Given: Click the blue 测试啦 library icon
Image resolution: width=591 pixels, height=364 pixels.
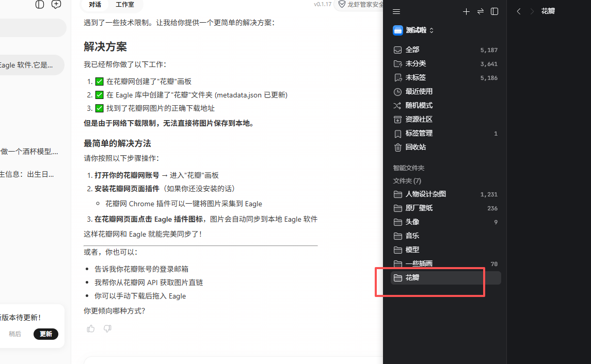Looking at the screenshot, I should [x=397, y=30].
